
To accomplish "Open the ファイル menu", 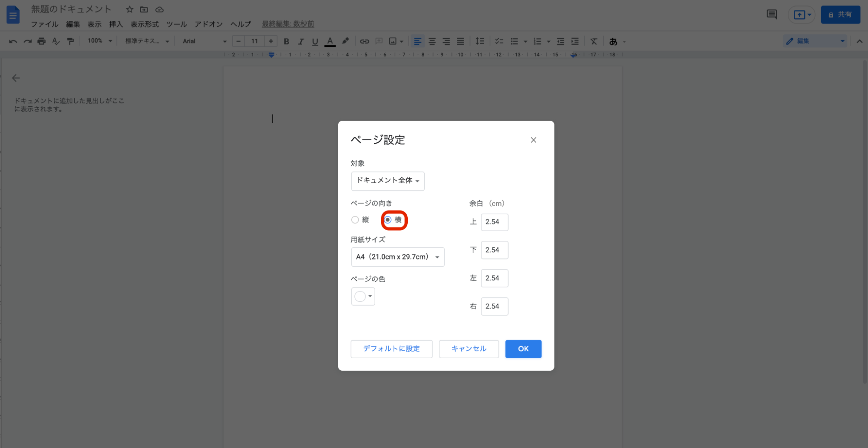I will coord(45,24).
